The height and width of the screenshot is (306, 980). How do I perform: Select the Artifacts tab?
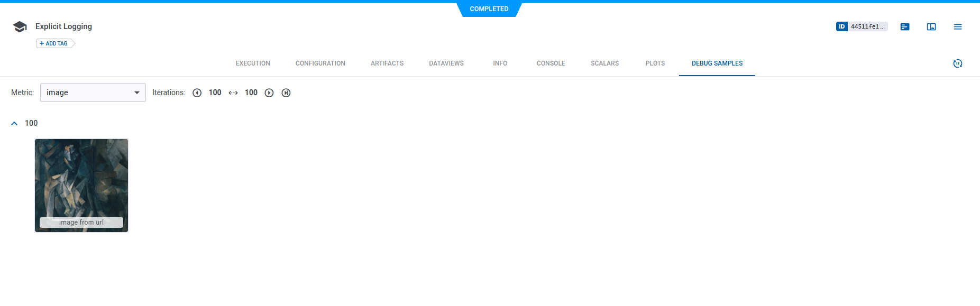pyautogui.click(x=387, y=63)
